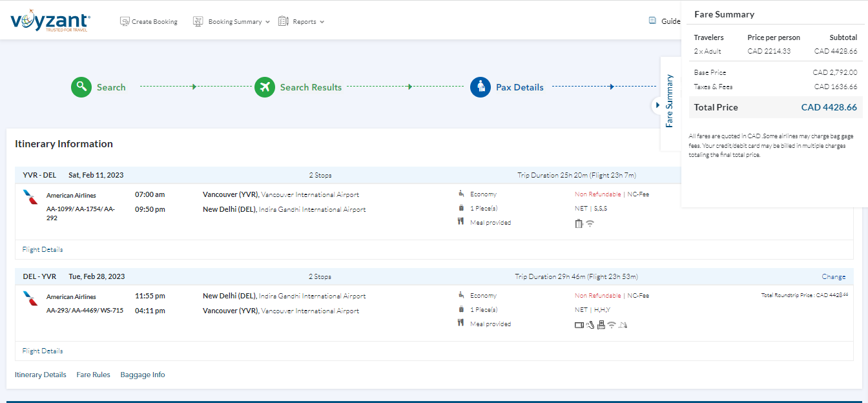
Task: Click Change on the DEL-YVR flight
Action: pos(833,276)
